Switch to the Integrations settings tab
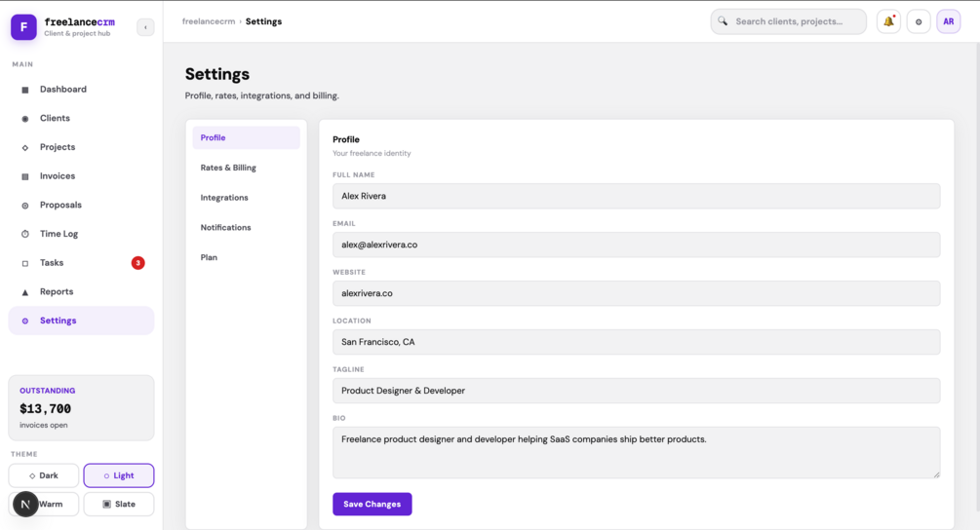This screenshot has width=980, height=530. pos(224,198)
